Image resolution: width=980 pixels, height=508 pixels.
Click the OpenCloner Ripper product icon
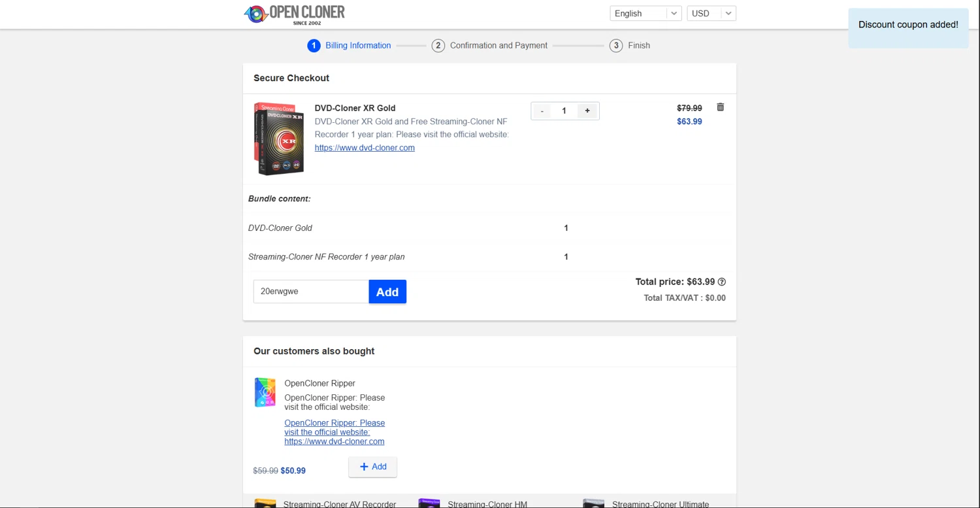pos(265,392)
